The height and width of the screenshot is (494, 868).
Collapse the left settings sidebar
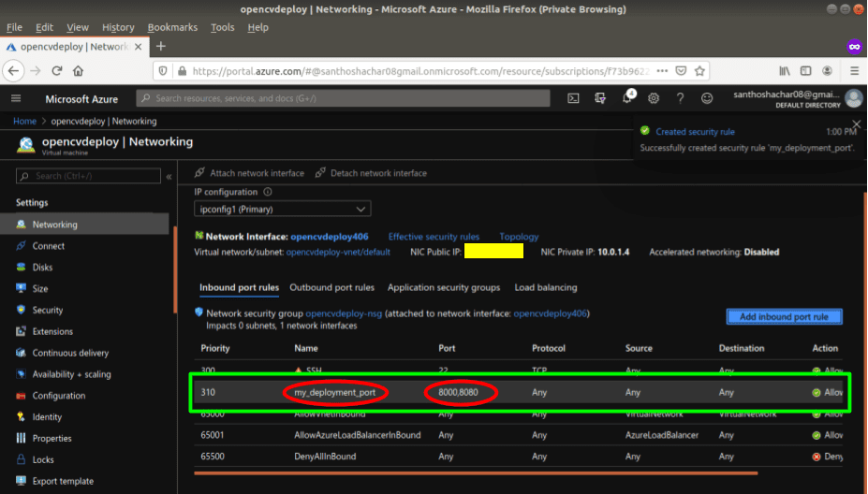(169, 177)
